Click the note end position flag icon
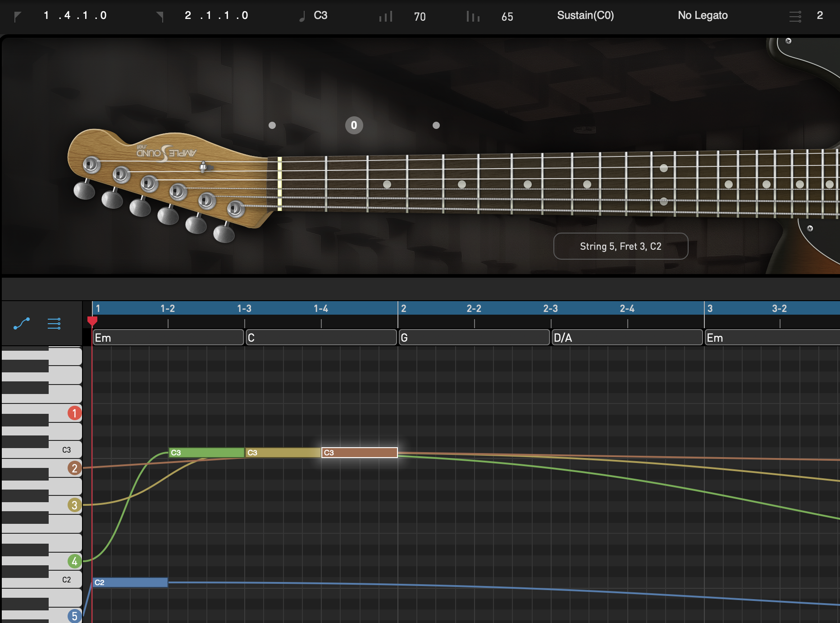Image resolution: width=840 pixels, height=623 pixels. point(160,17)
